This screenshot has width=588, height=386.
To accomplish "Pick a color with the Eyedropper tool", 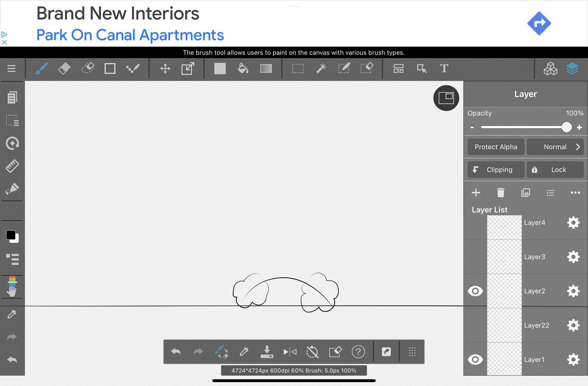I will [12, 314].
